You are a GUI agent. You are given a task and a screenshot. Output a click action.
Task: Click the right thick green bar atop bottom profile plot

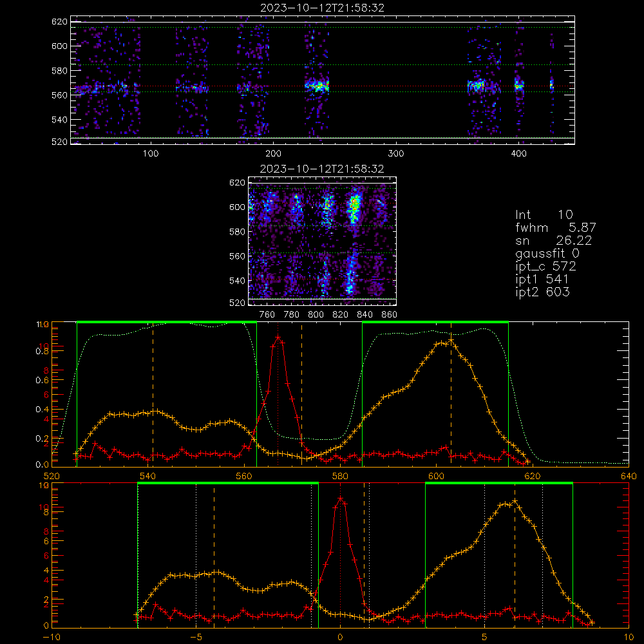click(x=499, y=483)
